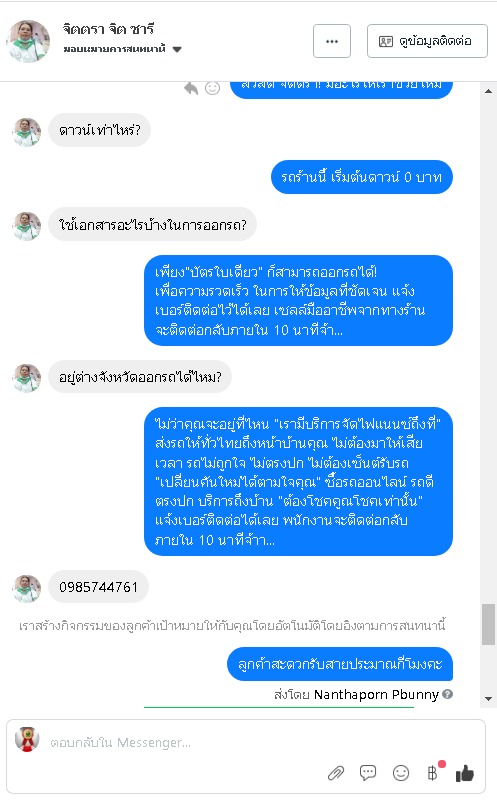This screenshot has width=497, height=801.
Task: Click the page avatar in reply box
Action: coord(27,739)
